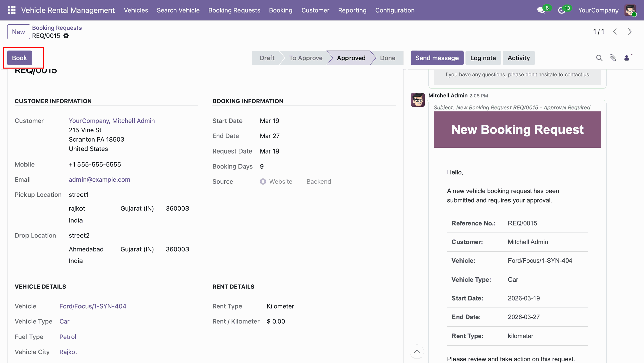Image resolution: width=644 pixels, height=363 pixels.
Task: Click the gear icon next to REQ/0015
Action: coord(66,36)
